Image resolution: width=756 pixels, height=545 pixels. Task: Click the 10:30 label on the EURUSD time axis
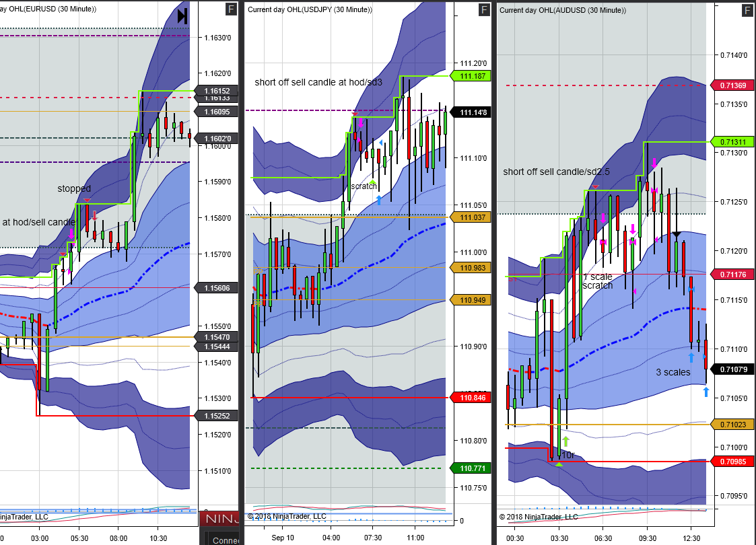pos(158,538)
